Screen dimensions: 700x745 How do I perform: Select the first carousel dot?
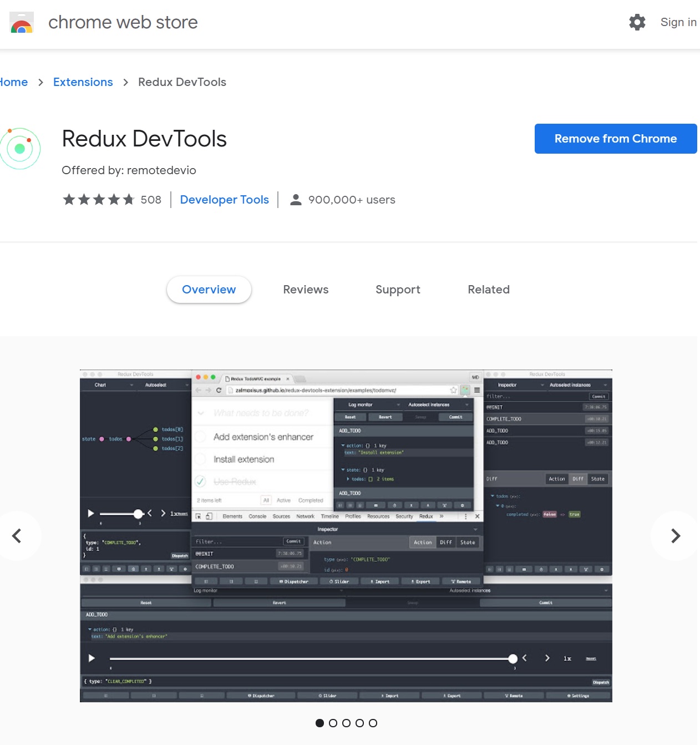pos(319,723)
